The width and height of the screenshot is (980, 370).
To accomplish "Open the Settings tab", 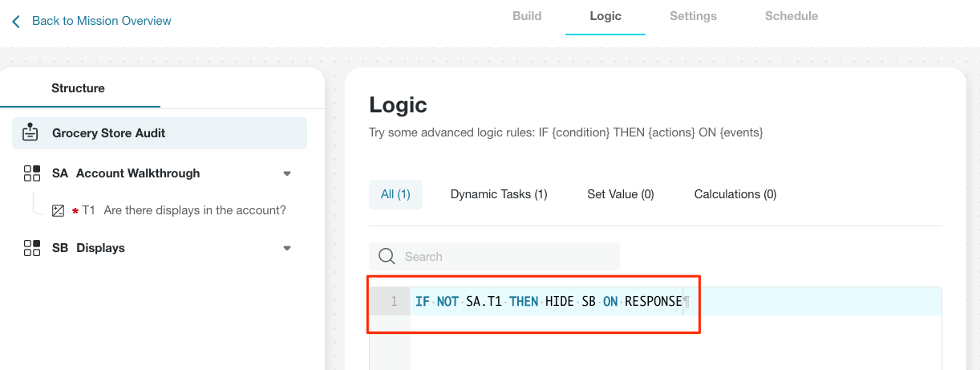I will click(693, 16).
